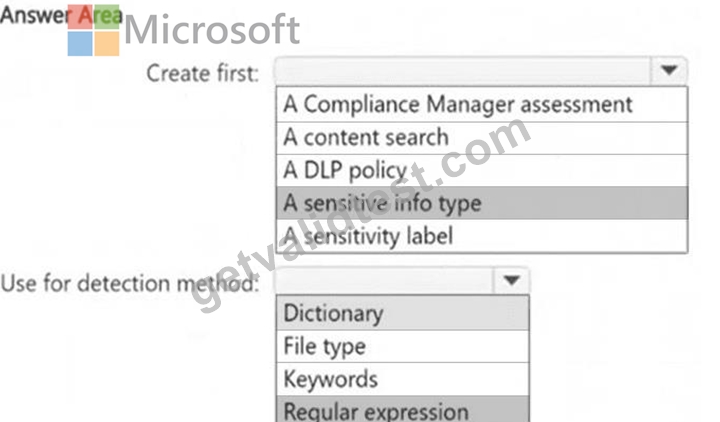Select the highlighted A sensitive info type

pyautogui.click(x=482, y=203)
